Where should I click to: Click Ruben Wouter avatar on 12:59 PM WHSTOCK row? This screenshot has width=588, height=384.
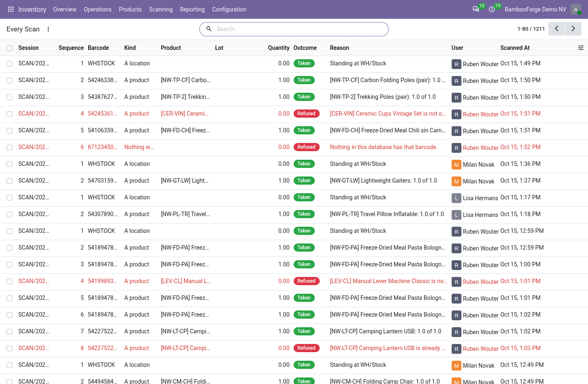(457, 232)
